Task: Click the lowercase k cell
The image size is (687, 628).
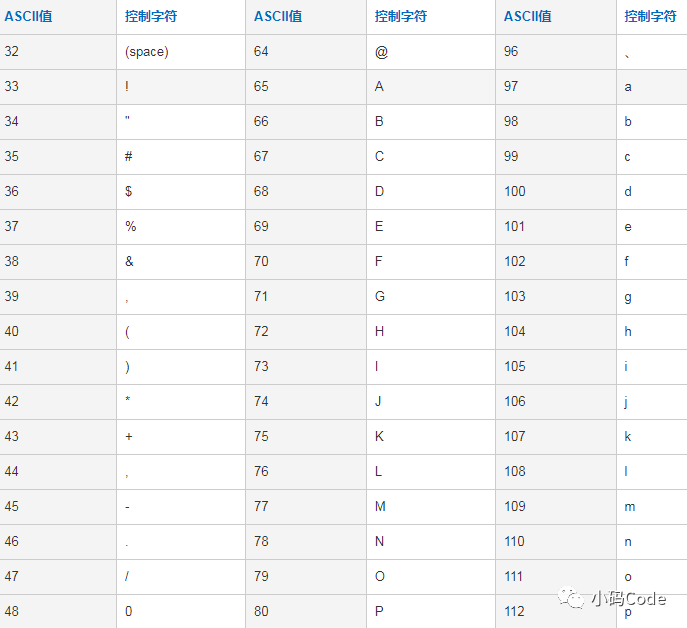Action: click(x=628, y=436)
